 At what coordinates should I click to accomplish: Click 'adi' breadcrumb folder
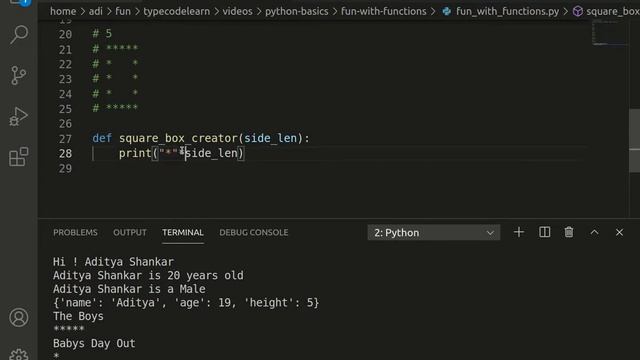(96, 11)
